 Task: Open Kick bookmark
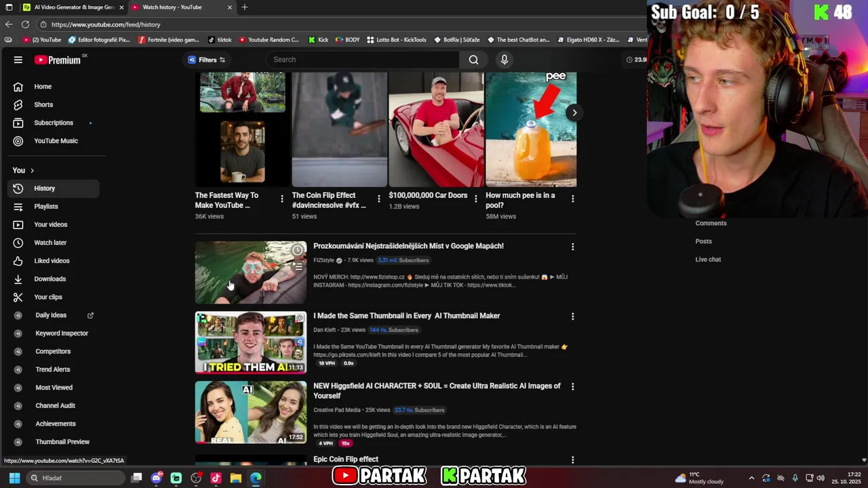click(318, 40)
